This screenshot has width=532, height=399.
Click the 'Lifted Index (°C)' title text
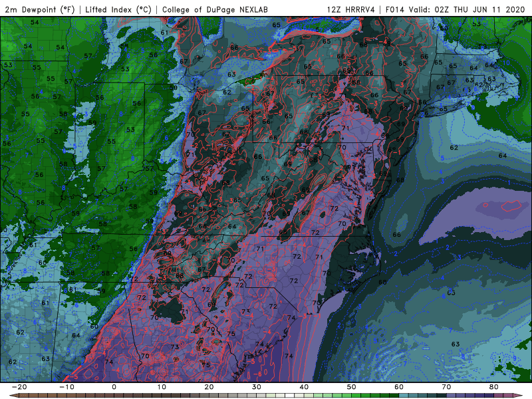tap(118, 9)
